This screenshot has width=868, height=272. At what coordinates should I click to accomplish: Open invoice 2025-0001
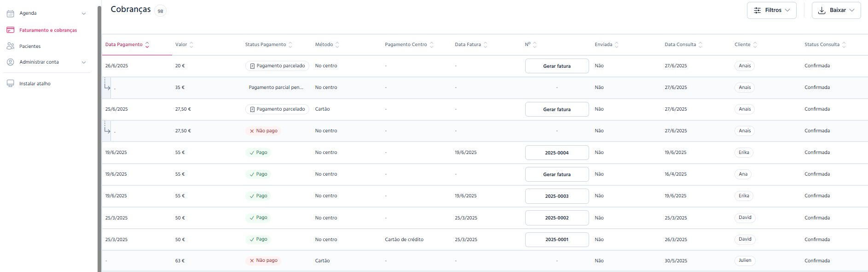point(557,240)
